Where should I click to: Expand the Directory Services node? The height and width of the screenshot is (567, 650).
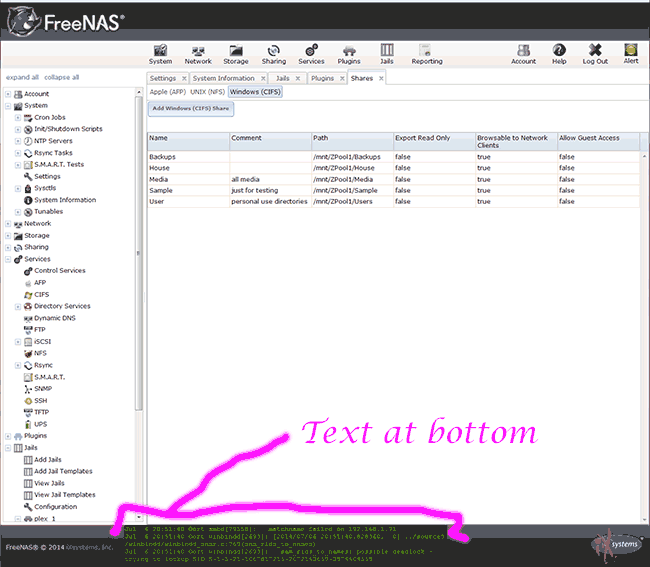(x=18, y=307)
